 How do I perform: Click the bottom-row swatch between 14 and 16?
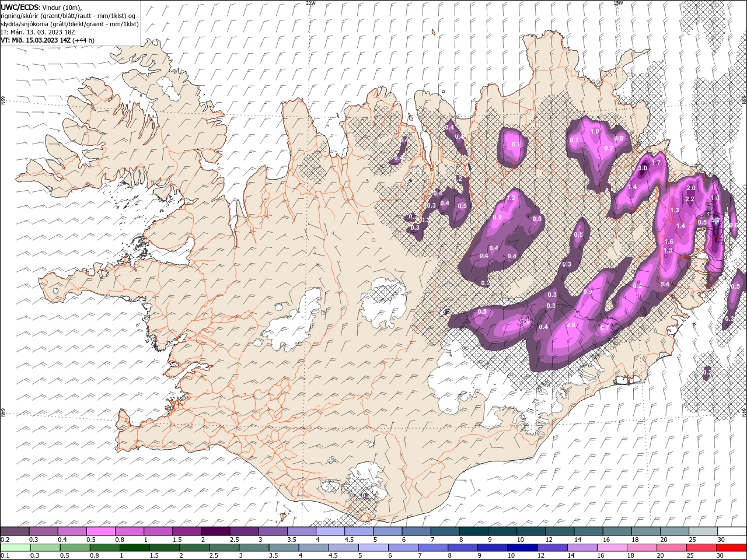point(582,548)
